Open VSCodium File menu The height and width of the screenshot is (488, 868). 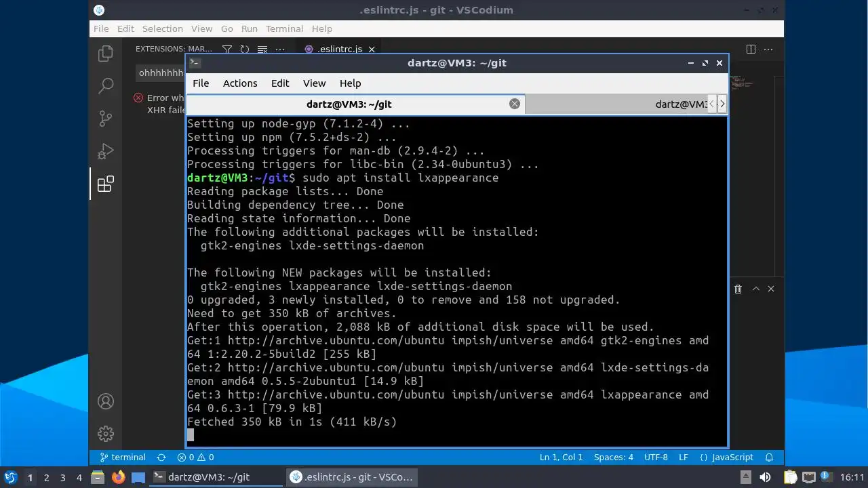click(101, 28)
